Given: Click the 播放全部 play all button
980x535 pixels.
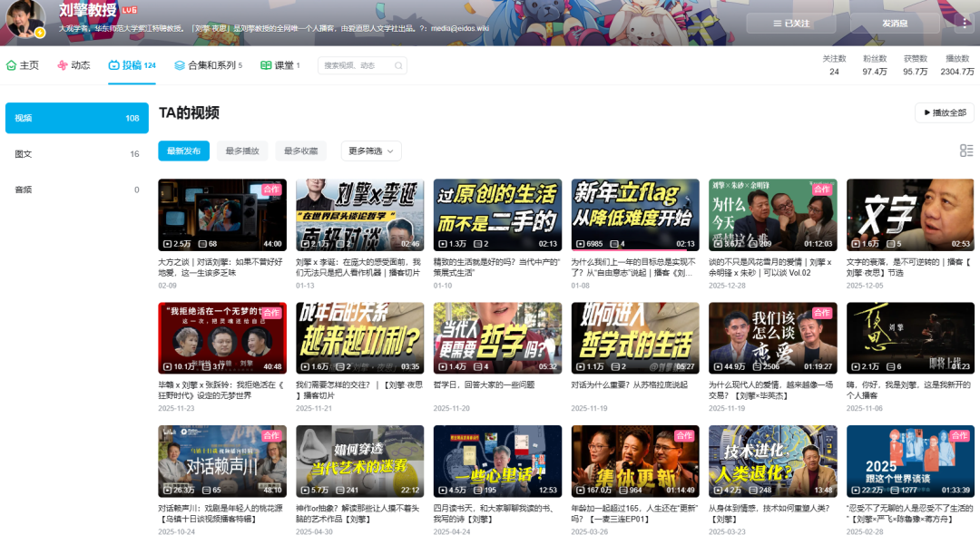Looking at the screenshot, I should (x=944, y=113).
